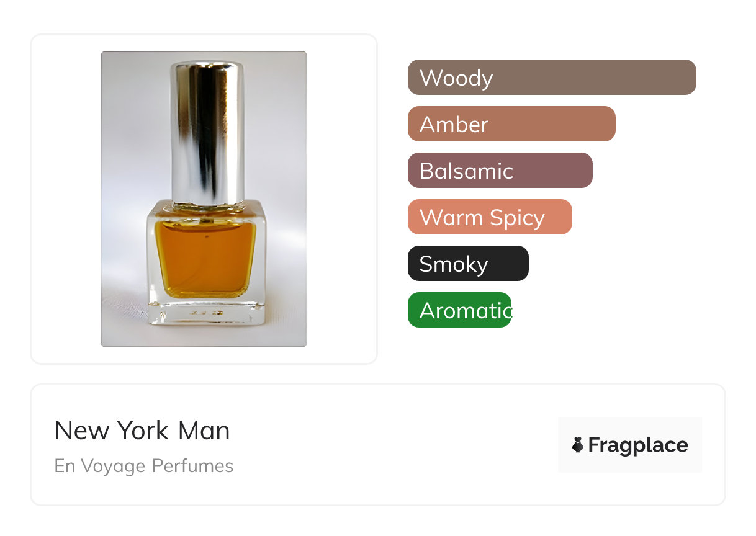Click the green Aromatic accord bar
756x536 pixels.
(459, 310)
